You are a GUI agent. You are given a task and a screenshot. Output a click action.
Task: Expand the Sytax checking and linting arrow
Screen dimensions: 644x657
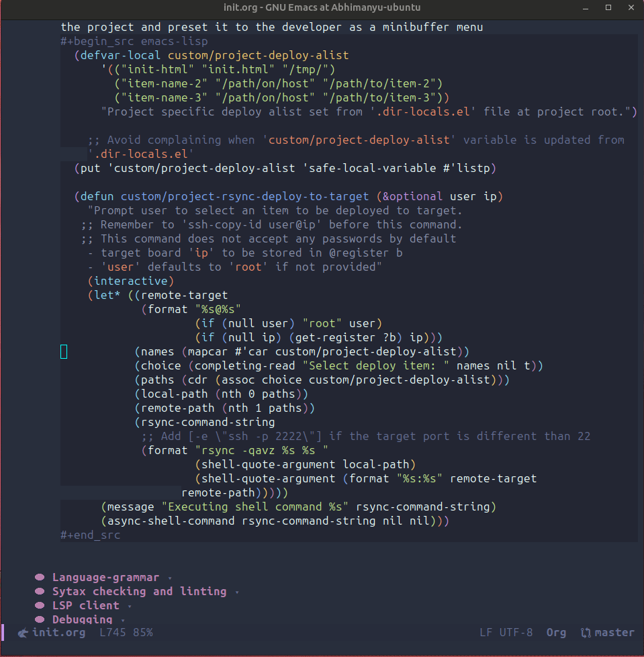tap(238, 592)
